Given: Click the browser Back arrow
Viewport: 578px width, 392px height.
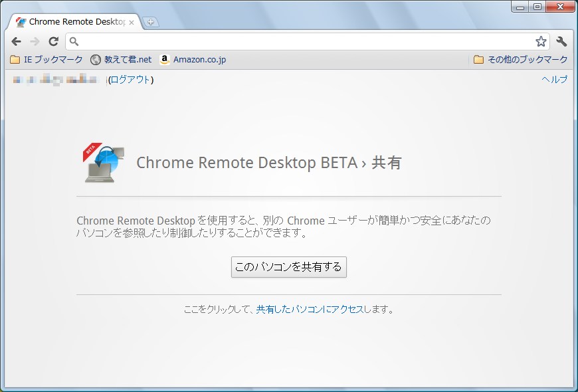Looking at the screenshot, I should (16, 41).
